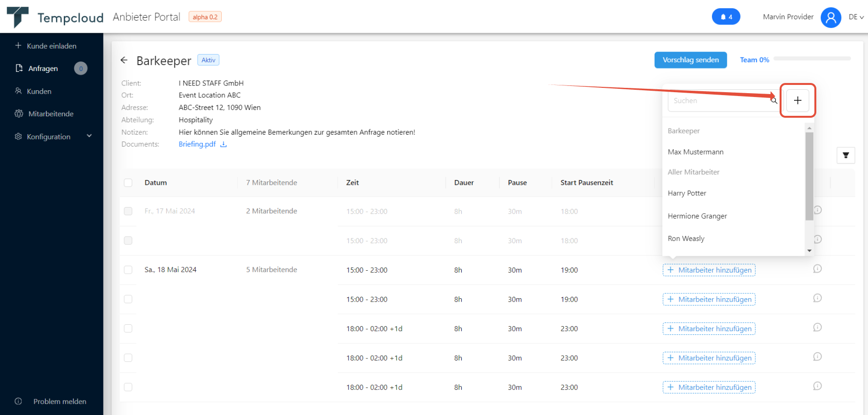
Task: Open the DE language dropdown
Action: pos(856,17)
